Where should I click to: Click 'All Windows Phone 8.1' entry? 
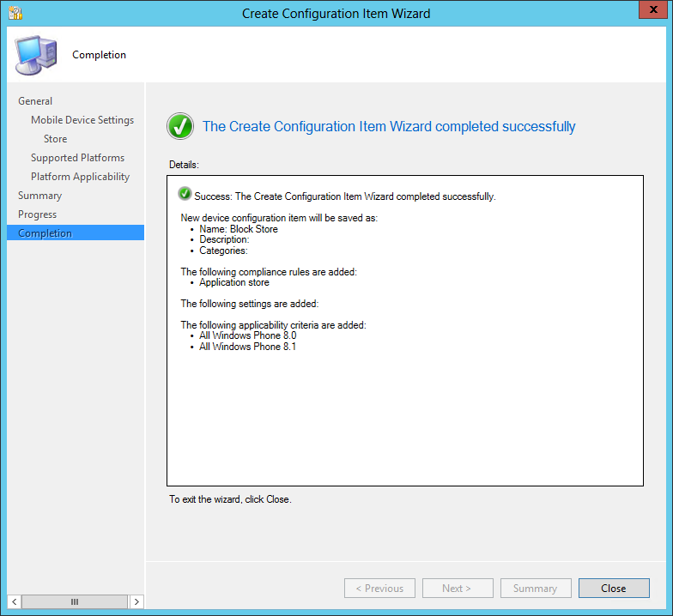pos(247,347)
